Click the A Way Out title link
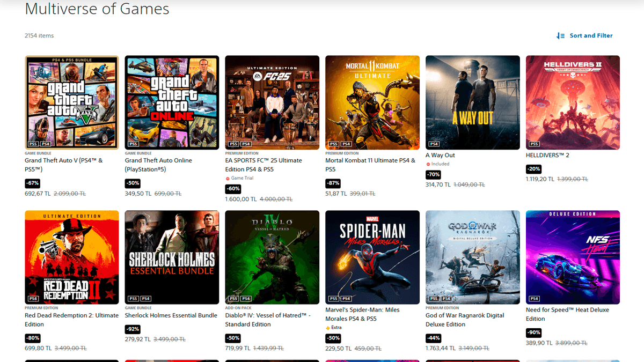The width and height of the screenshot is (644, 362). pyautogui.click(x=440, y=156)
